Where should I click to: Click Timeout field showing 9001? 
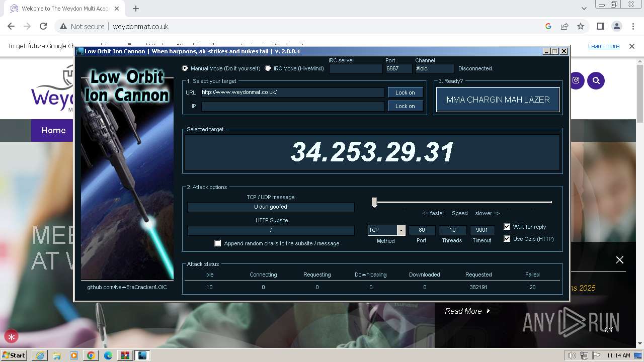pos(482,230)
